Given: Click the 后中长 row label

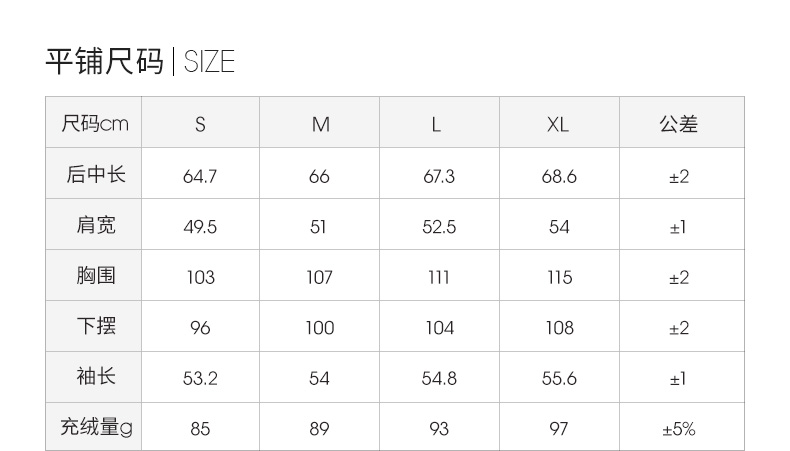Looking at the screenshot, I should point(96,175).
